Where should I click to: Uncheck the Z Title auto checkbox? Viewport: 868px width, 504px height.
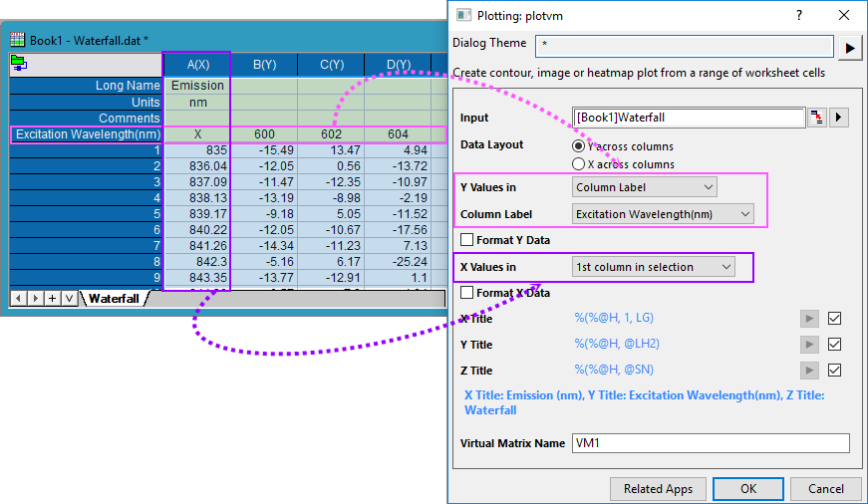pyautogui.click(x=834, y=370)
